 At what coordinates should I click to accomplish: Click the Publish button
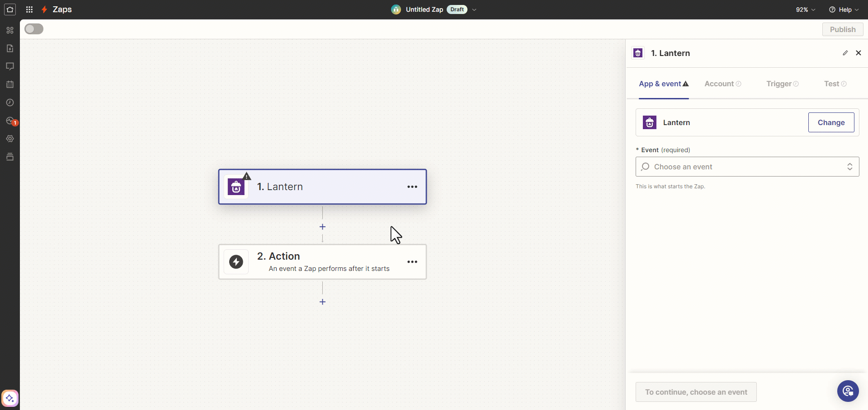(843, 29)
